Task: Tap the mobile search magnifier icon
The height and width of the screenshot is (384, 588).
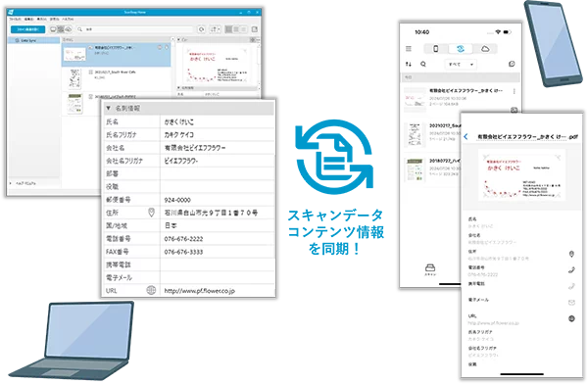Action: (x=423, y=64)
